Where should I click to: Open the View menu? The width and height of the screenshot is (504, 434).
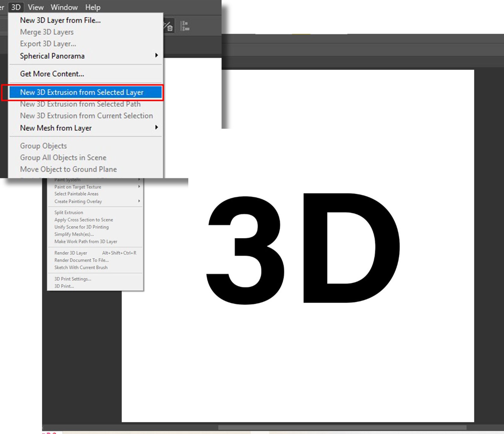(36, 7)
